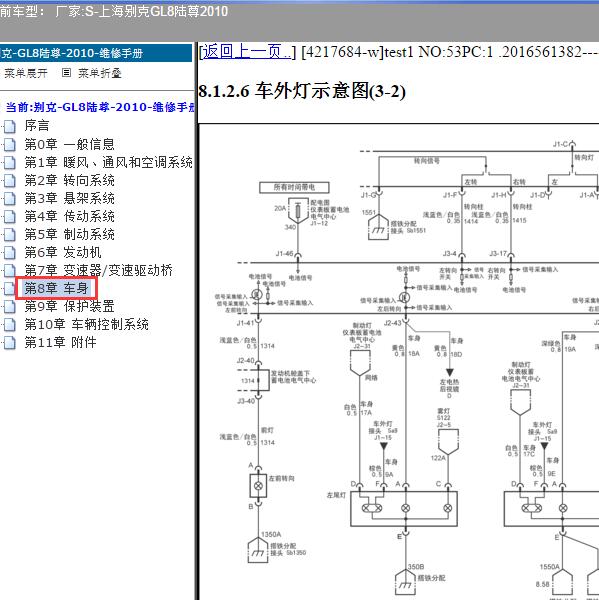
Task: Click the 所有时间带电 box in diagram
Action: pyautogui.click(x=294, y=187)
